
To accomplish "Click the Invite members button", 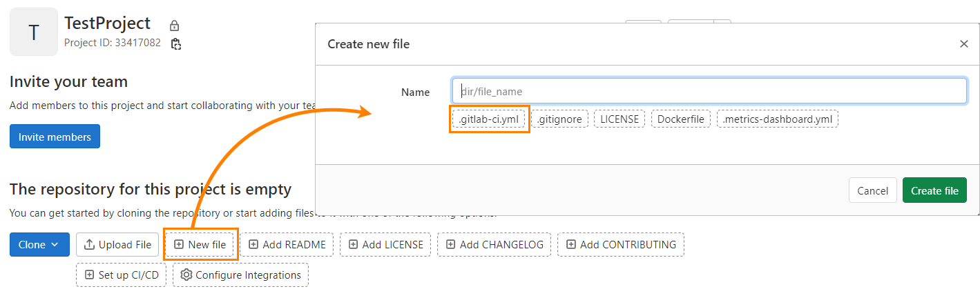I will coord(55,137).
